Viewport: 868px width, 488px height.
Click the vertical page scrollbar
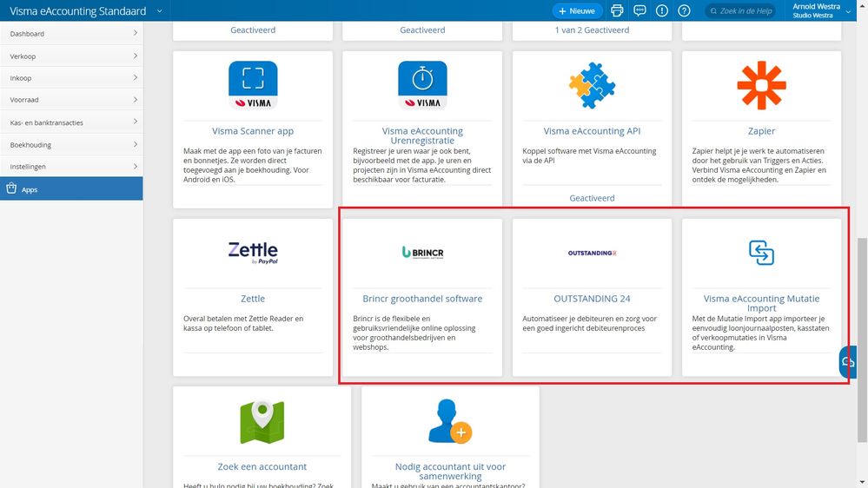863,340
